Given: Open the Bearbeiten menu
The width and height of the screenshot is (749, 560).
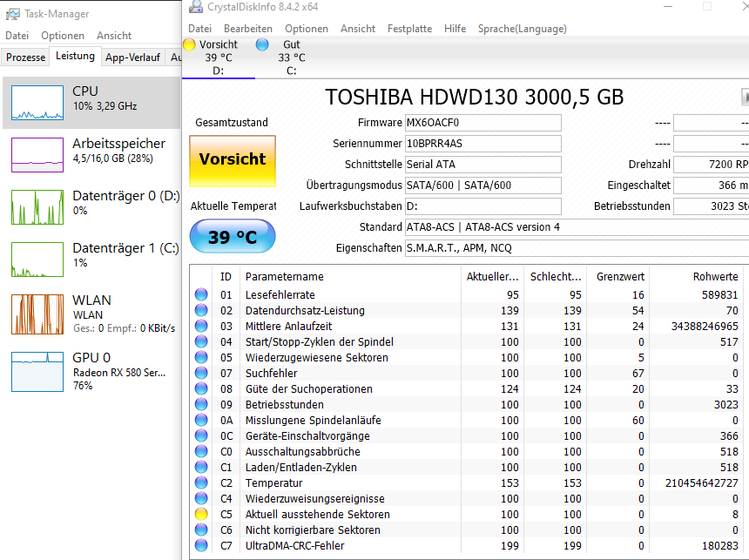Looking at the screenshot, I should pyautogui.click(x=248, y=29).
